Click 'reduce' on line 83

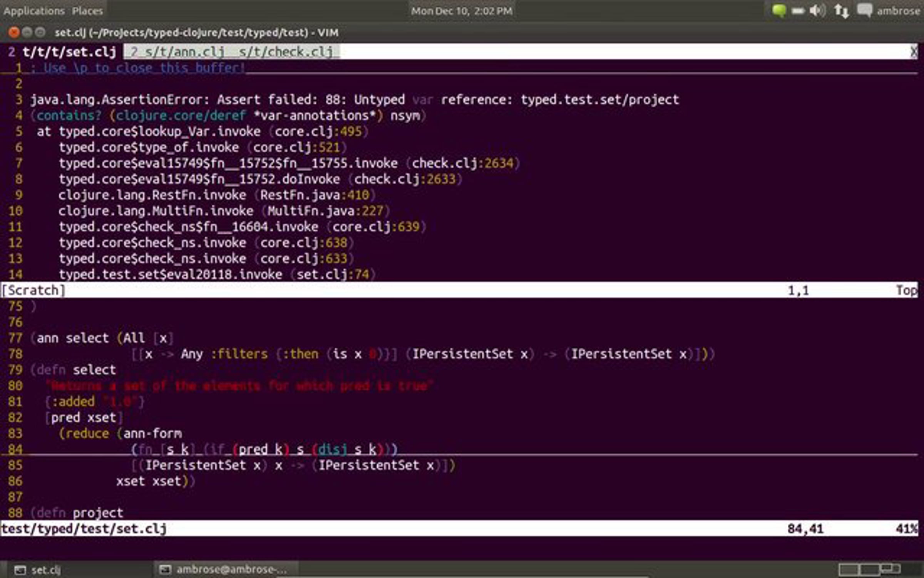87,434
